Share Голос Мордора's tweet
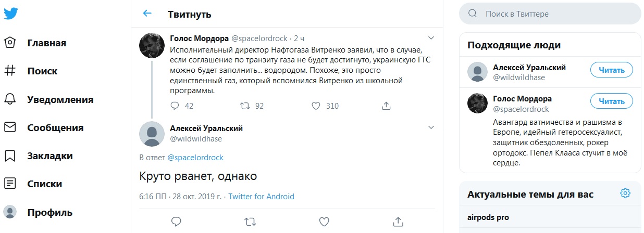Screen dimensions: 644x233 pos(386,106)
